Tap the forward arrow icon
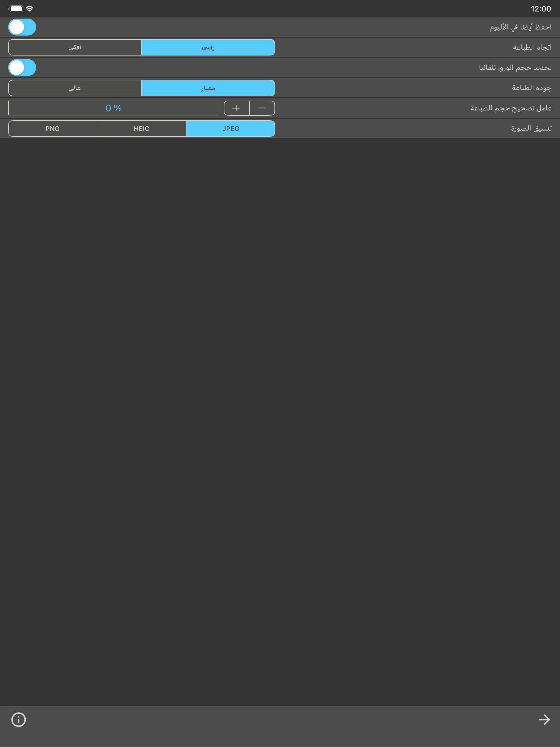This screenshot has width=560, height=747. coord(544,719)
